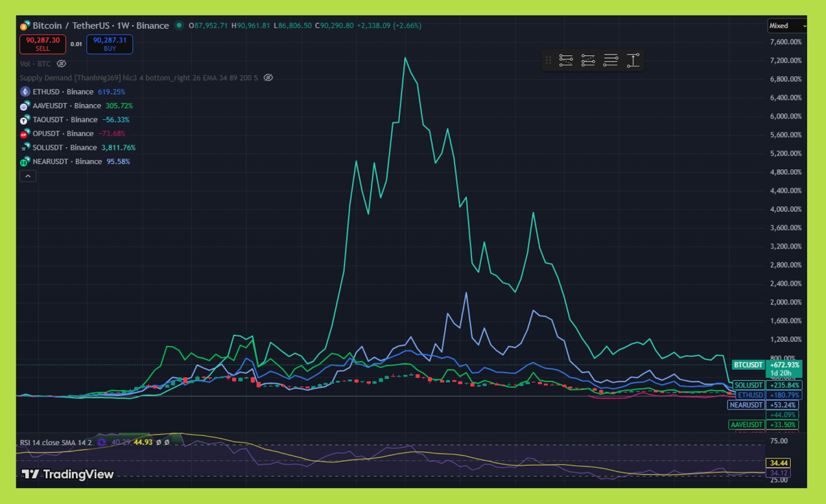Grab the floating toolbar drag handle dots
This screenshot has height=504, width=826.
click(548, 61)
